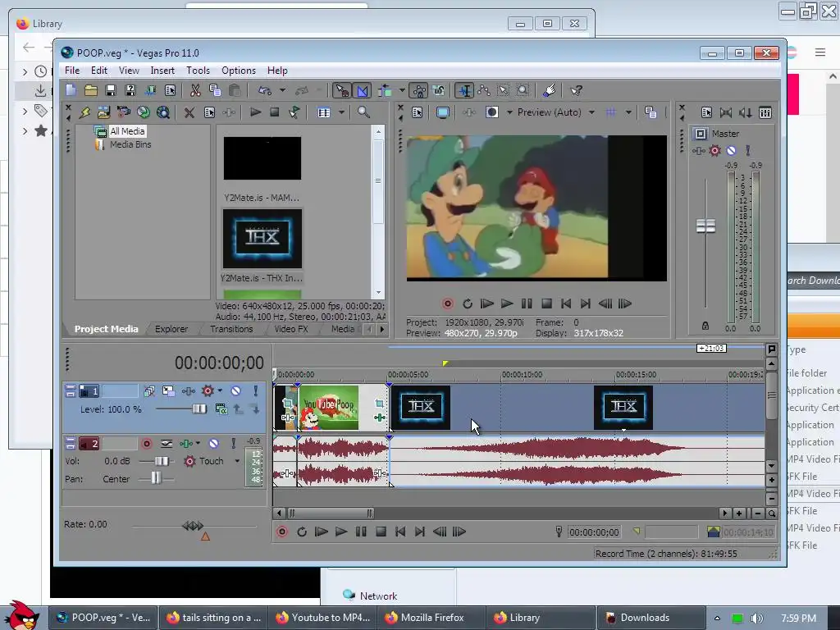Viewport: 840px width, 630px height.
Task: Open Track FX on audio track 2
Action: [186, 444]
